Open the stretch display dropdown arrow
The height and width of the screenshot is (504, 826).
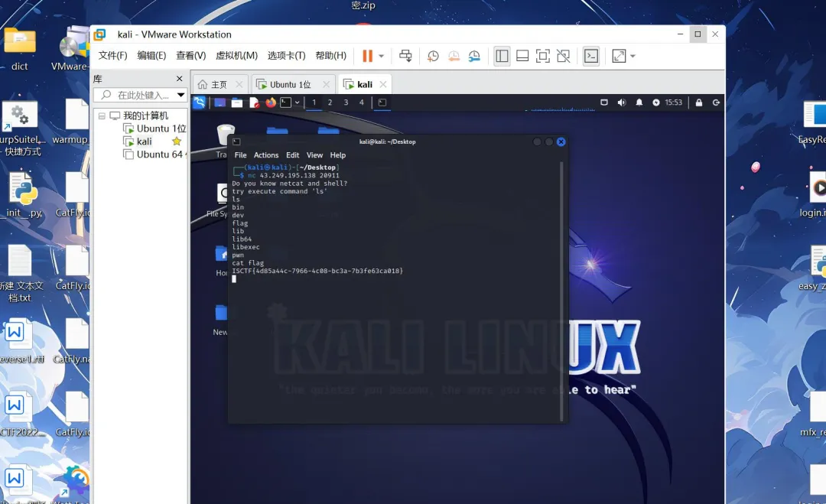coord(633,56)
